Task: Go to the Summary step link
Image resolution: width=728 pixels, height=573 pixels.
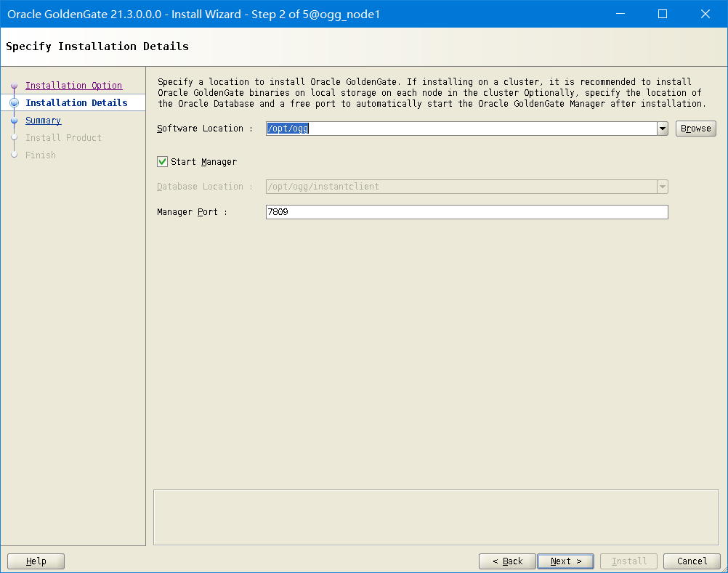Action: (43, 120)
